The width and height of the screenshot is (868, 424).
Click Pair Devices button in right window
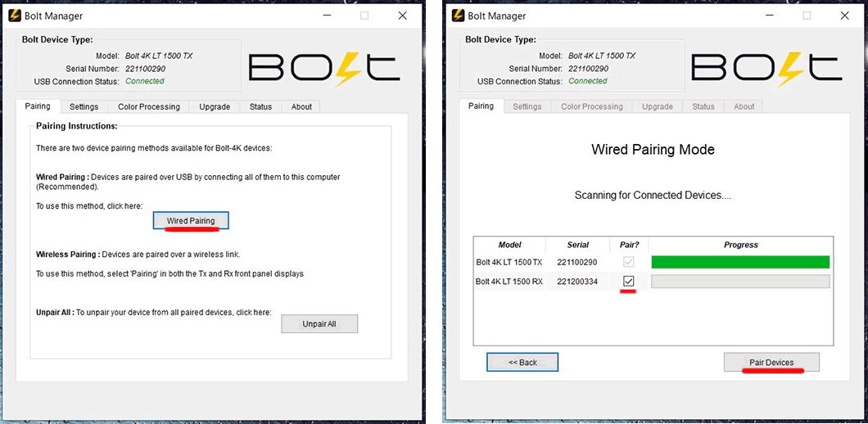771,363
